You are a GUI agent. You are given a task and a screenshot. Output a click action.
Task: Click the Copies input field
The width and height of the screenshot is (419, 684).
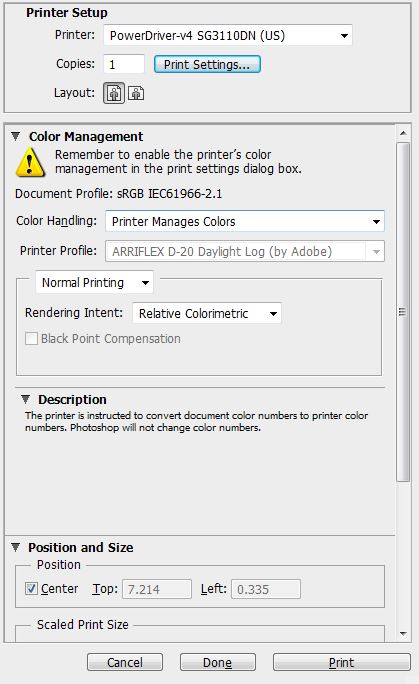(124, 64)
